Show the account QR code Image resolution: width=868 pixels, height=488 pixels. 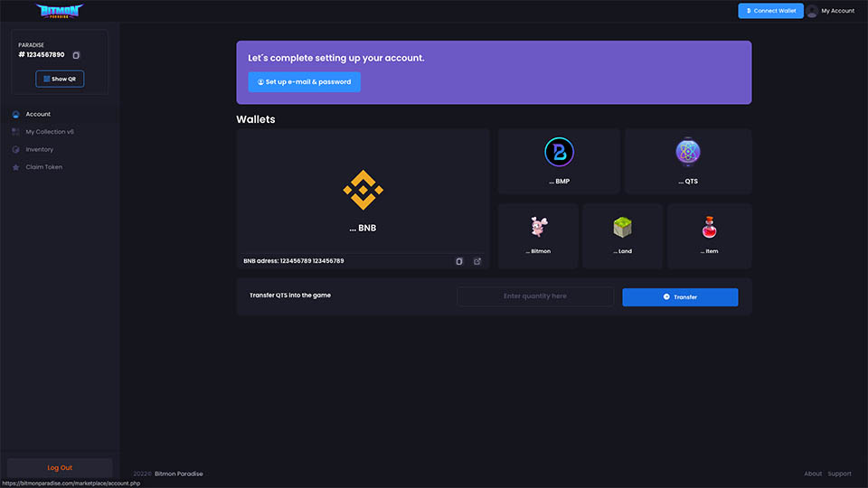tap(60, 80)
